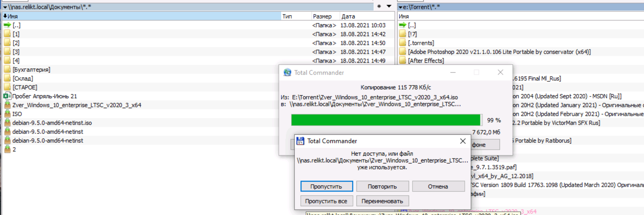
Task: Click floppy icon in error dialog title
Action: [300, 141]
